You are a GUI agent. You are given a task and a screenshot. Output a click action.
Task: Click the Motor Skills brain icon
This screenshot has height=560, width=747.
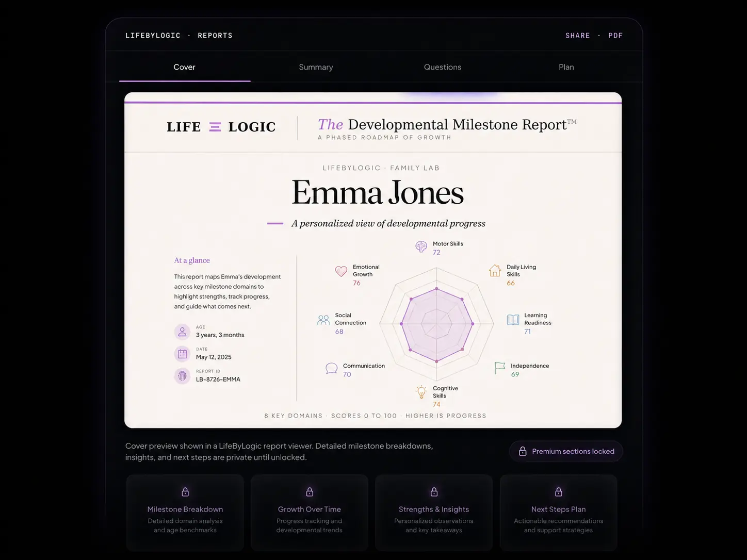421,246
